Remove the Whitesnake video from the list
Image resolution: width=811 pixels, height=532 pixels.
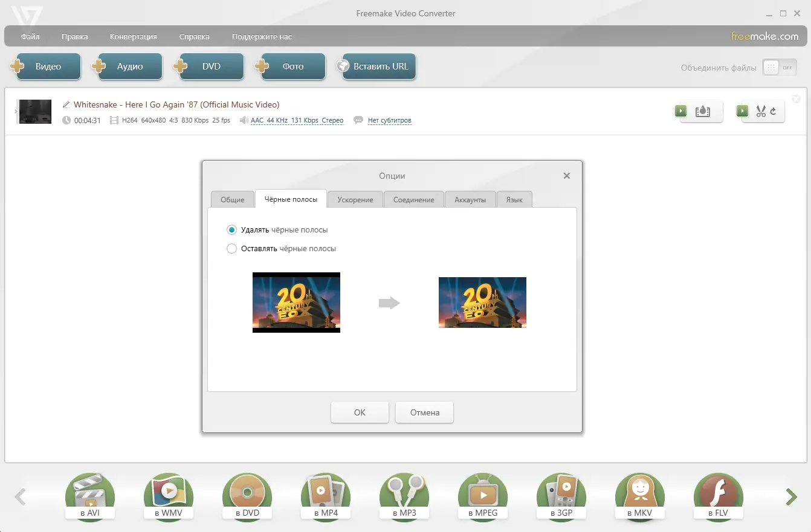coord(796,99)
